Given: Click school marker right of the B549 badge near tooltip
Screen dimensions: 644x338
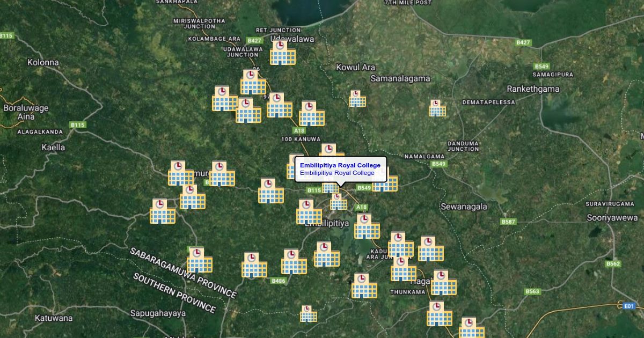Looking at the screenshot, I should click(x=385, y=182).
